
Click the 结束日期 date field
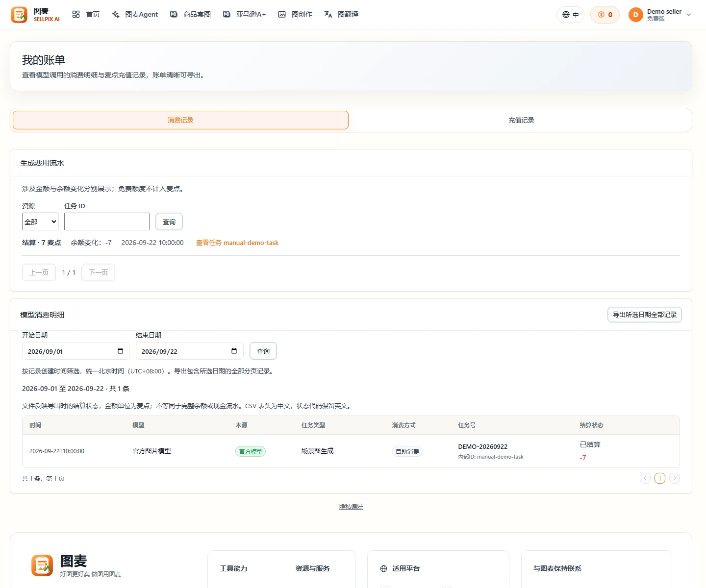pos(190,351)
